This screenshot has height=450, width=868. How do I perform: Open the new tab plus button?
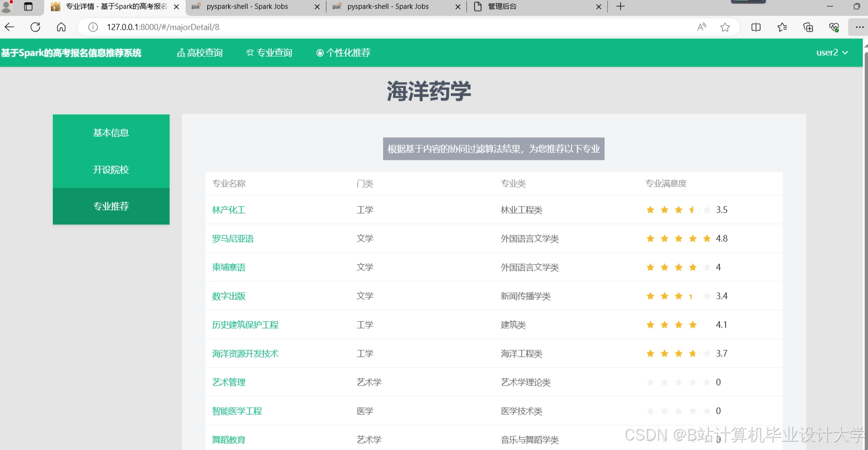coord(620,7)
